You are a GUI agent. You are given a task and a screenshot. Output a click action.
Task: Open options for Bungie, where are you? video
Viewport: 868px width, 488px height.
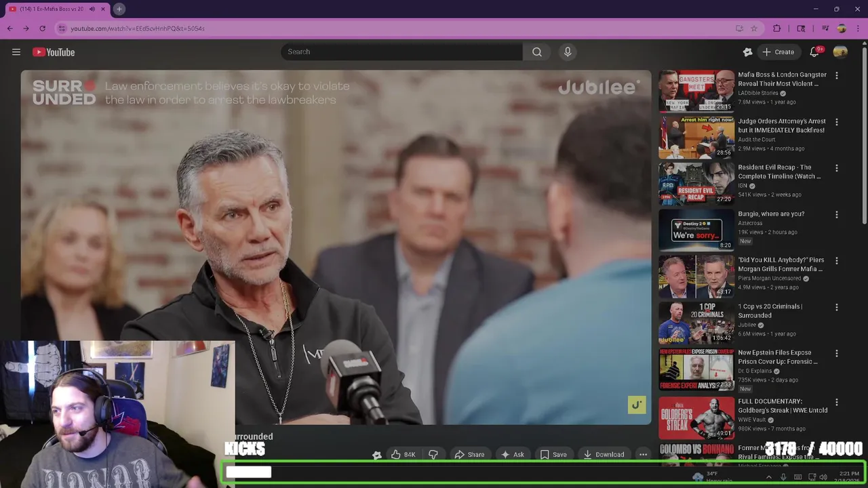pos(836,215)
